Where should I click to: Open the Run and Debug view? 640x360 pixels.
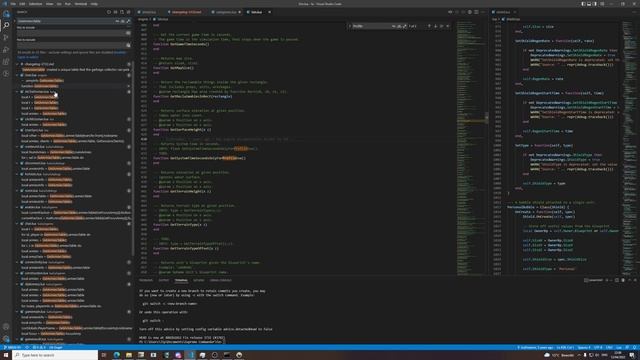click(6, 49)
